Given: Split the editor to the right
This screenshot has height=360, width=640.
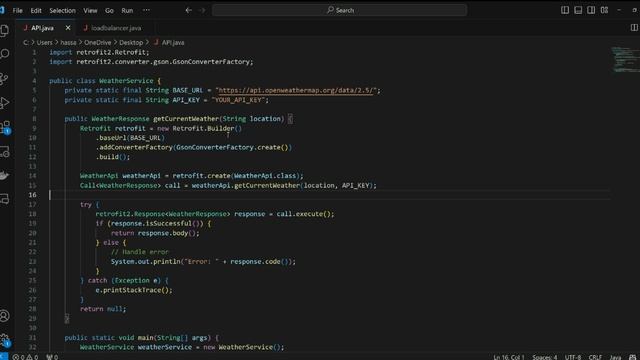Looking at the screenshot, I should (x=634, y=27).
